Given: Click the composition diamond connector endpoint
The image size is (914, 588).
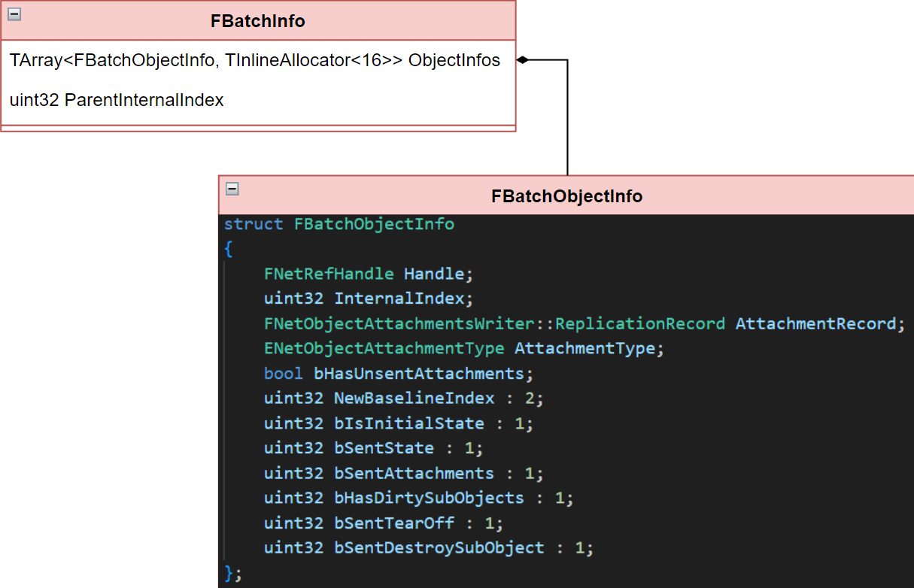Looking at the screenshot, I should click(x=523, y=60).
